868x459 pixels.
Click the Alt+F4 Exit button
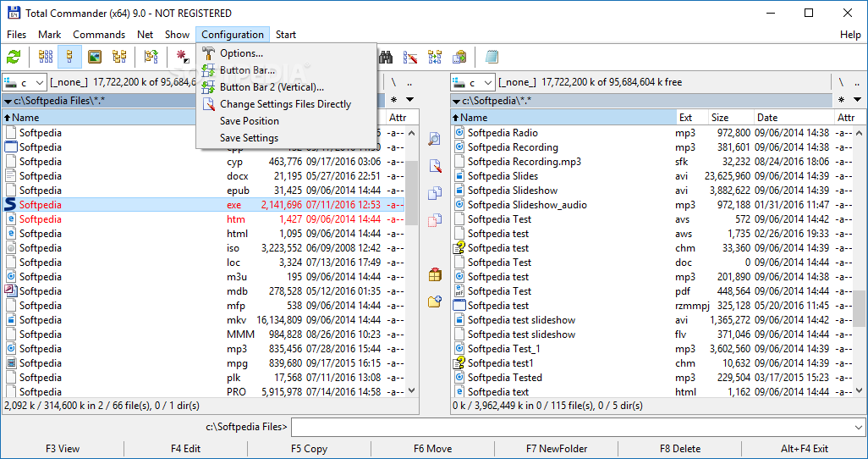805,449
